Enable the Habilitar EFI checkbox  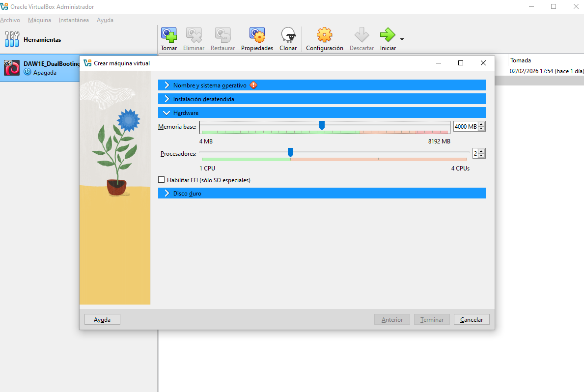click(161, 180)
